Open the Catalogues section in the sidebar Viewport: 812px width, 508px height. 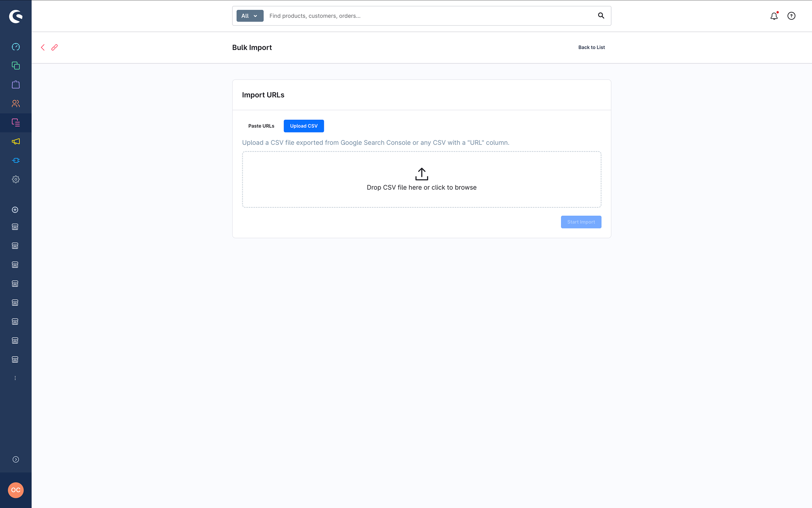[x=16, y=66]
